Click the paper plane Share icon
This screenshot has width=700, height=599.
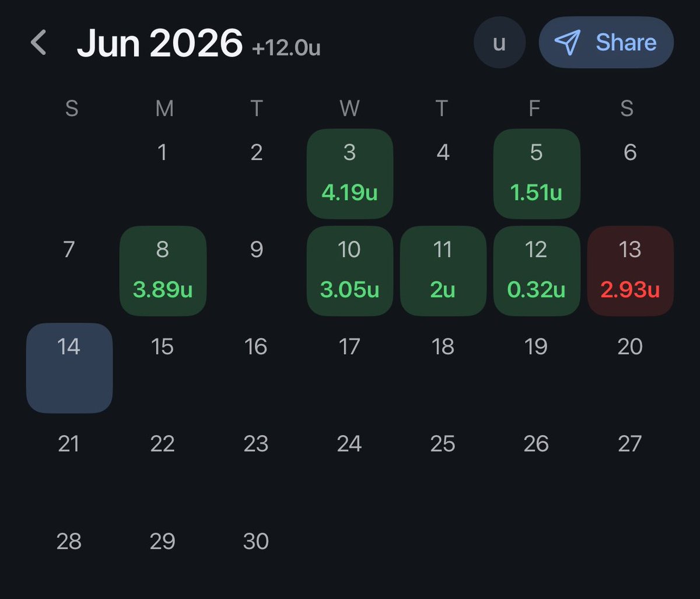566,43
